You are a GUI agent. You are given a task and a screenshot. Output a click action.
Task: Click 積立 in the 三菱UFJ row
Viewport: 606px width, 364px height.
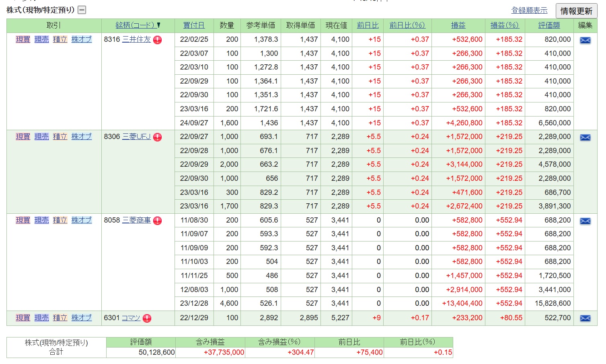pyautogui.click(x=60, y=137)
